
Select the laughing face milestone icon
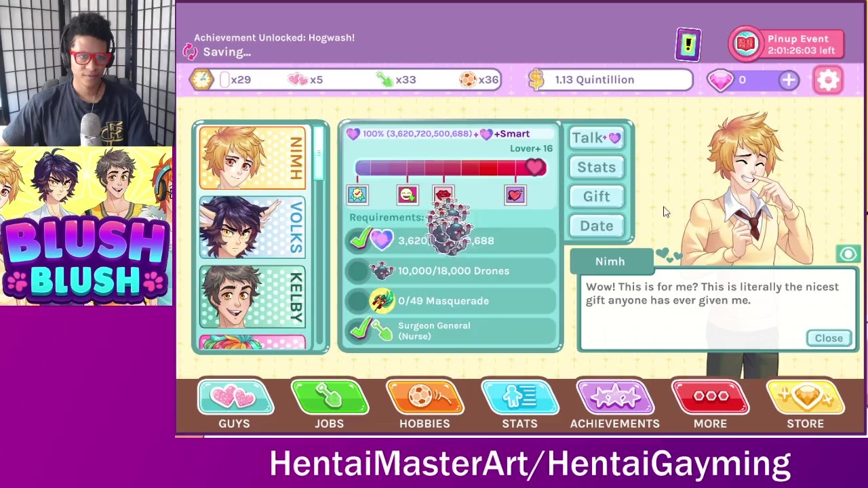coord(408,195)
